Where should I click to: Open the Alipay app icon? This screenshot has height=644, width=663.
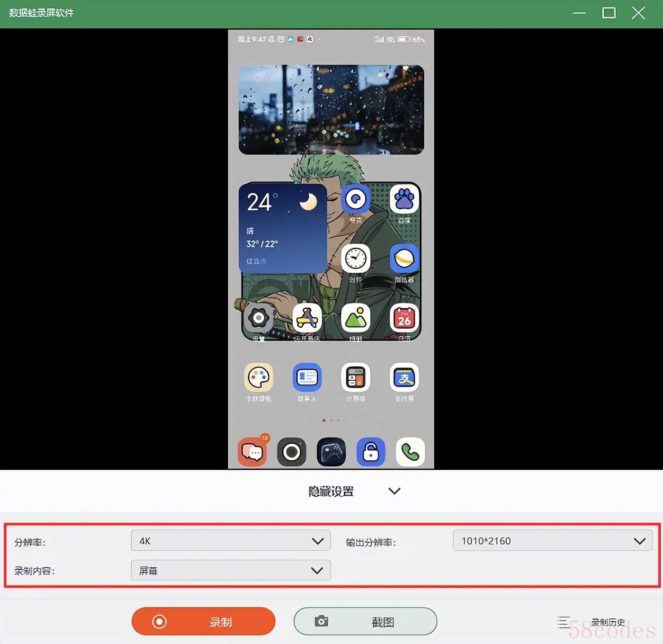point(404,377)
